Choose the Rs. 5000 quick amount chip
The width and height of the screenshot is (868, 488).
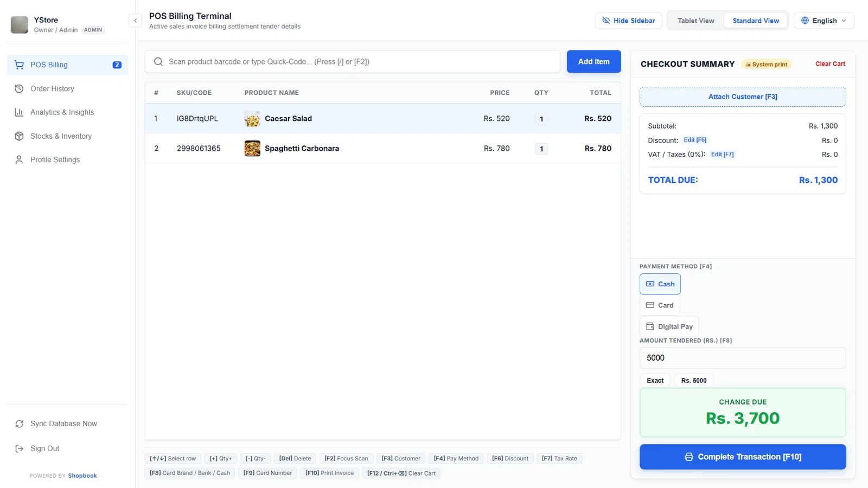point(694,381)
